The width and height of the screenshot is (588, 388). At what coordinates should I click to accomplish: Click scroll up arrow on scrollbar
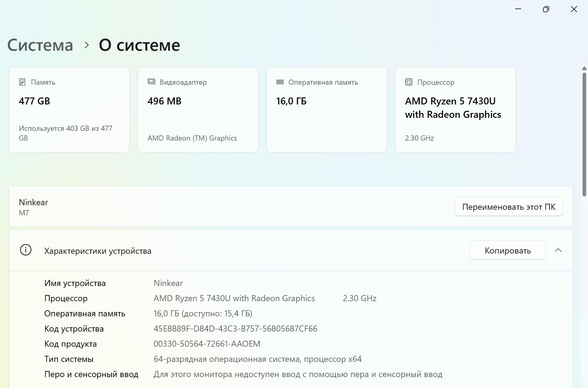tap(584, 69)
